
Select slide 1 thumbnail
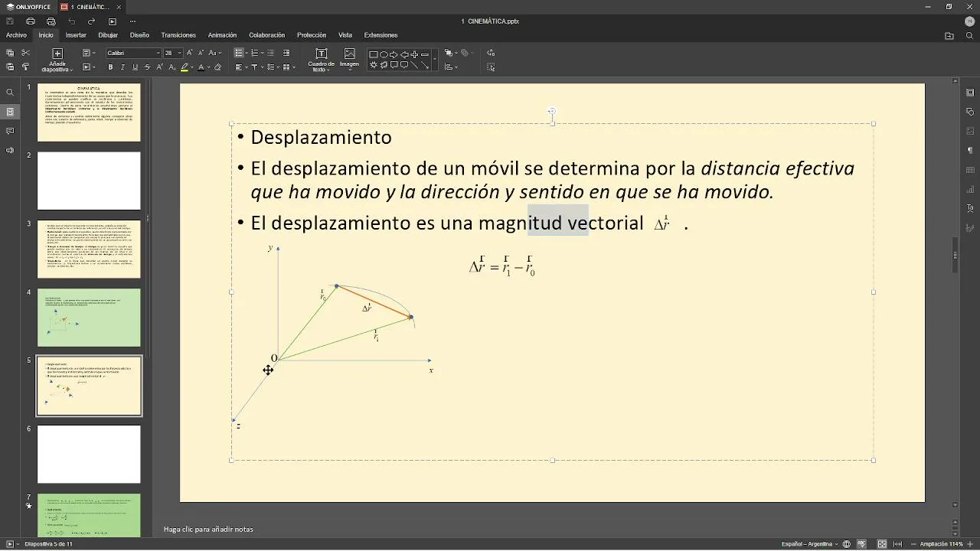coord(89,112)
